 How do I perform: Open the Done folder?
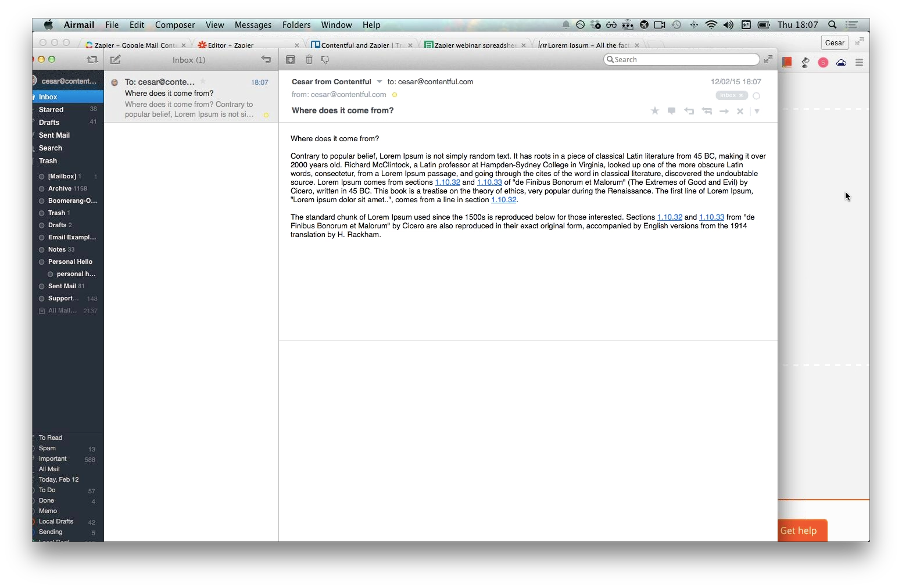[x=68, y=500]
